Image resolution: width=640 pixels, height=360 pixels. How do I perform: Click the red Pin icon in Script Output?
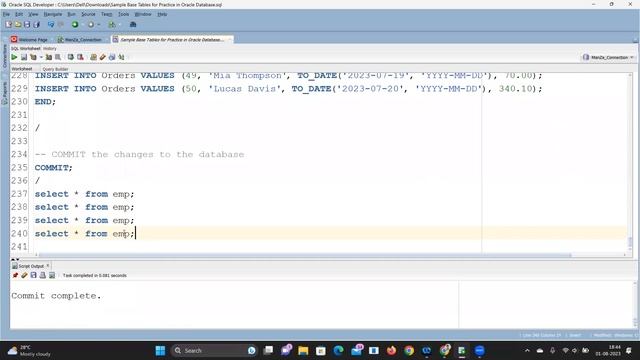click(15, 276)
